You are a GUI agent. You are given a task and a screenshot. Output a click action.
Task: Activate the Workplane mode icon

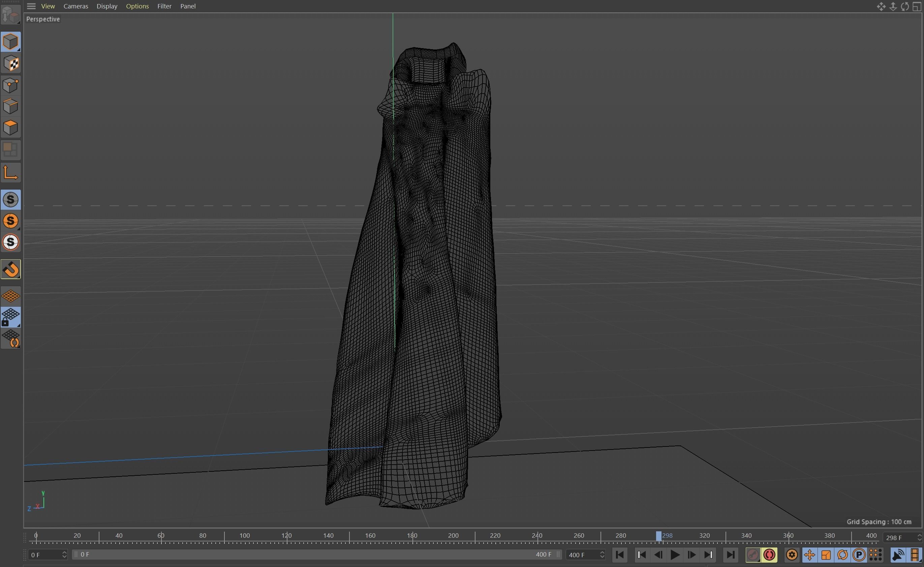11,172
